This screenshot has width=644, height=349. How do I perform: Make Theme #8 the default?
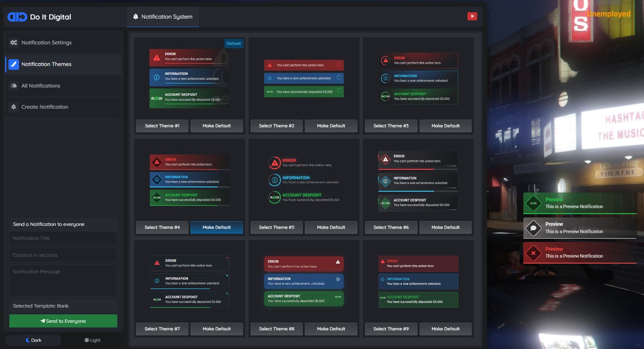331,329
